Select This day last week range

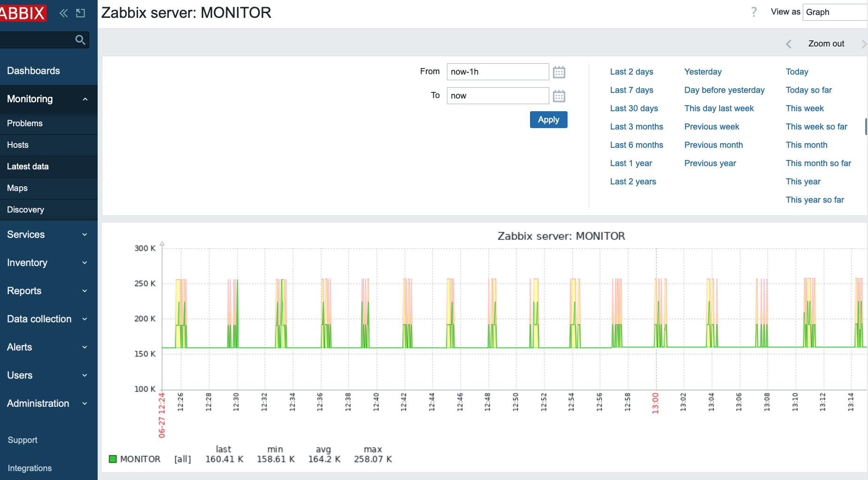719,108
